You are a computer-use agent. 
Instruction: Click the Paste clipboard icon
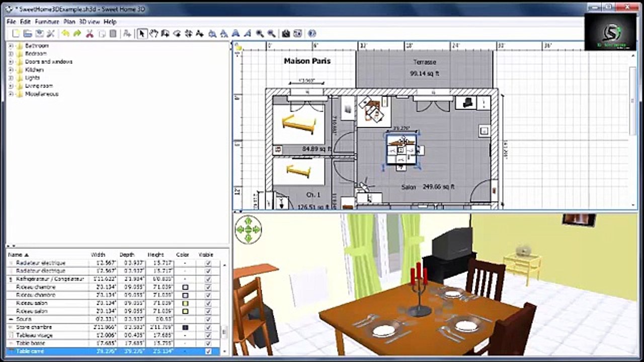click(113, 34)
